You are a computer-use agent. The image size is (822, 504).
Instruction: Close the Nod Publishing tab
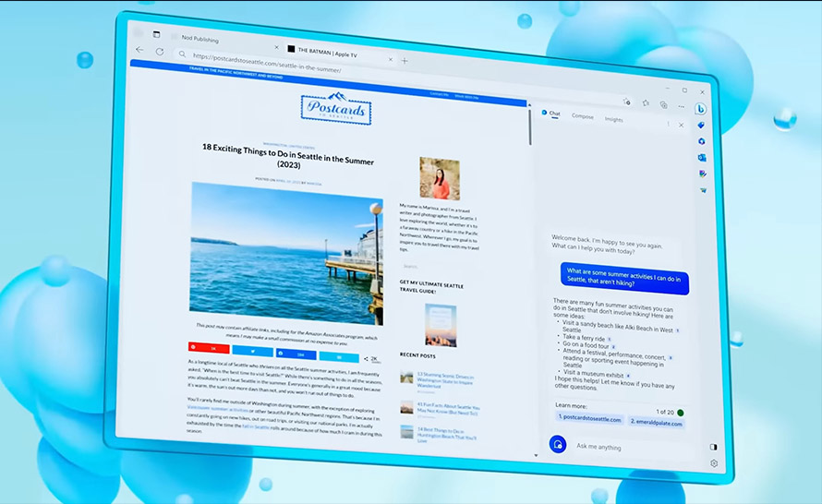tap(276, 47)
